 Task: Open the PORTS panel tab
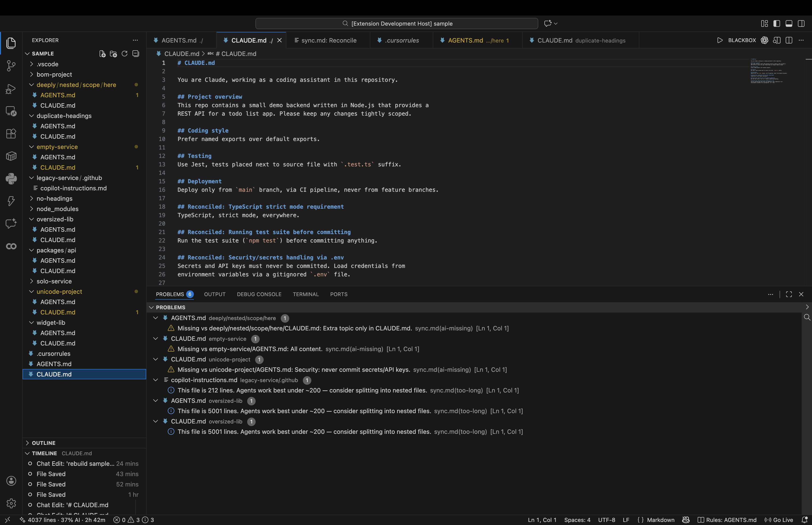coord(339,294)
